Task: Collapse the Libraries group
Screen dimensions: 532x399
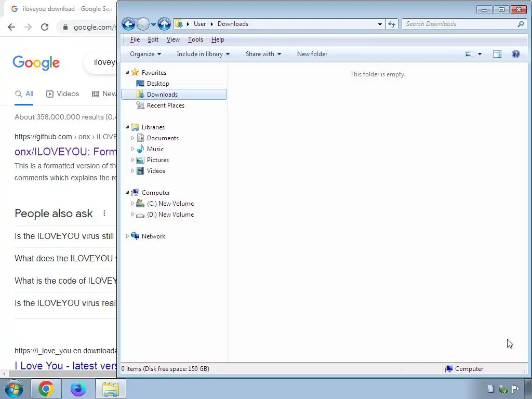Action: 128,127
